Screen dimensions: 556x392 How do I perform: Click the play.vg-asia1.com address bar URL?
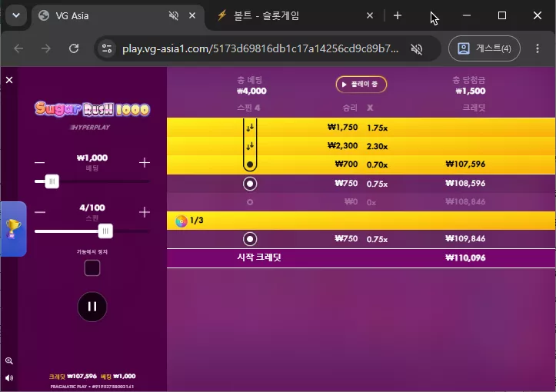(260, 48)
